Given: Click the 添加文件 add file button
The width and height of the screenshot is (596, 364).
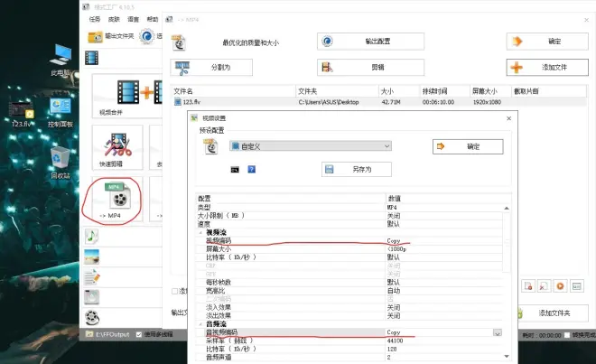Looking at the screenshot, I should [x=547, y=68].
